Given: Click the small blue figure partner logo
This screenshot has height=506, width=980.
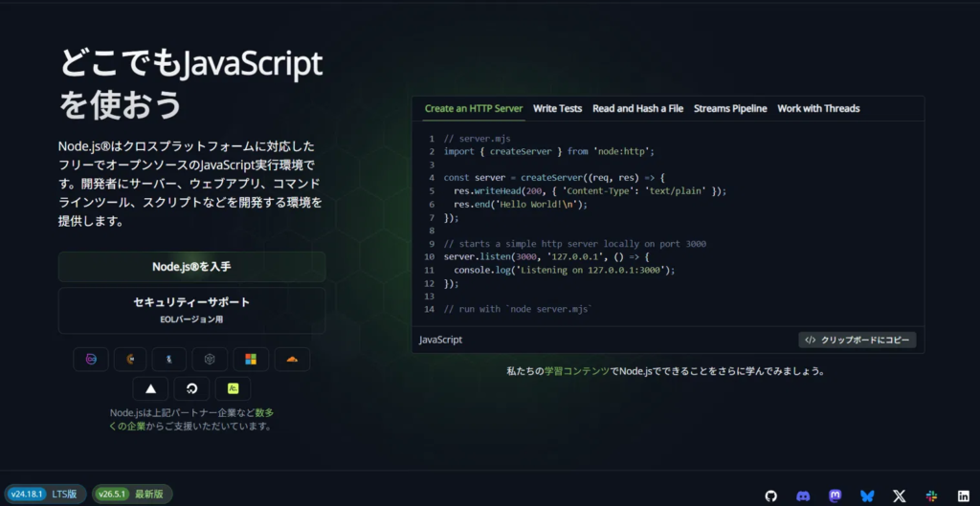Looking at the screenshot, I should point(168,360).
